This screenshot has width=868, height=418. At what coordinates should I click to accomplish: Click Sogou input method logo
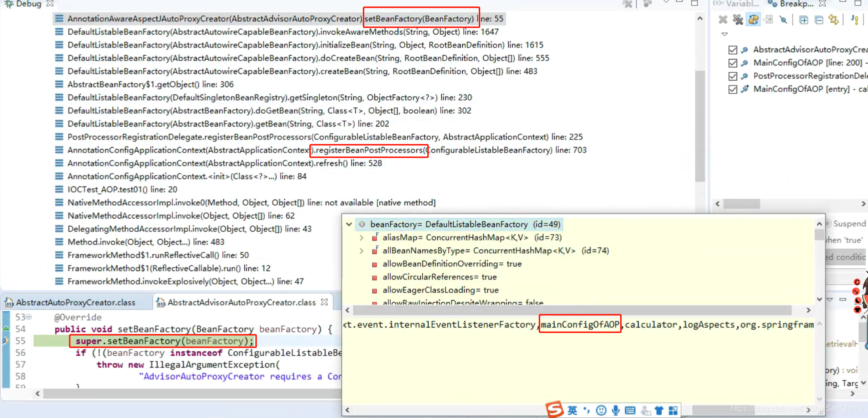click(x=555, y=409)
